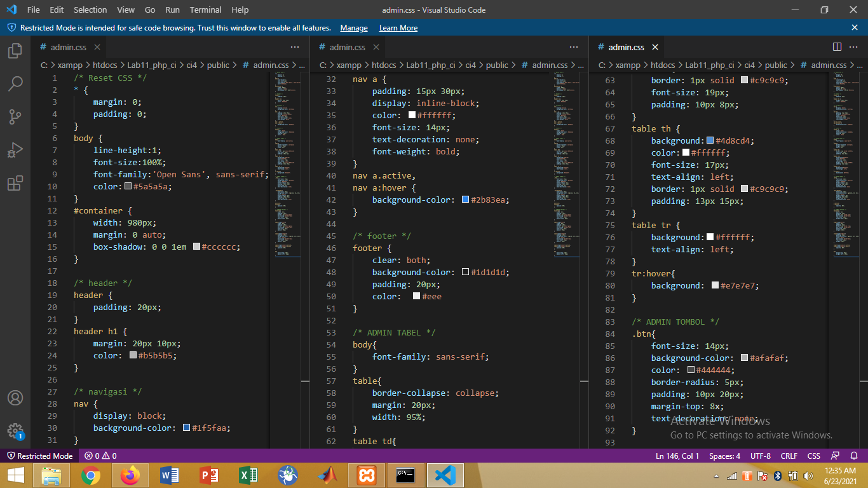The width and height of the screenshot is (868, 488).
Task: Click the Manage link in the Restricted Mode banner
Action: pos(353,27)
